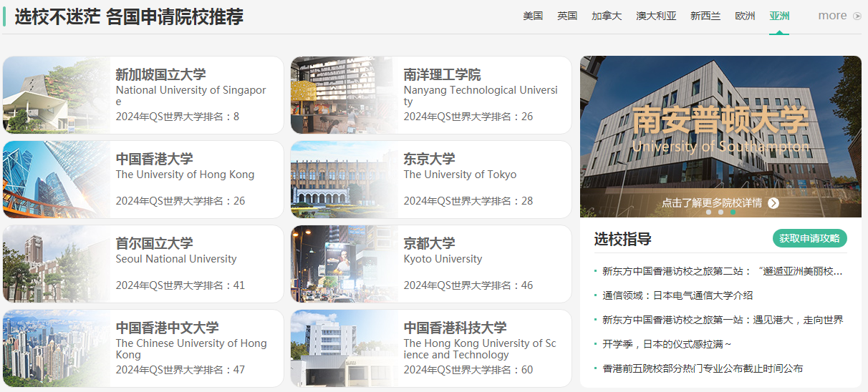This screenshot has width=868, height=392.
Task: Select the 欧洲 tab
Action: click(x=745, y=16)
